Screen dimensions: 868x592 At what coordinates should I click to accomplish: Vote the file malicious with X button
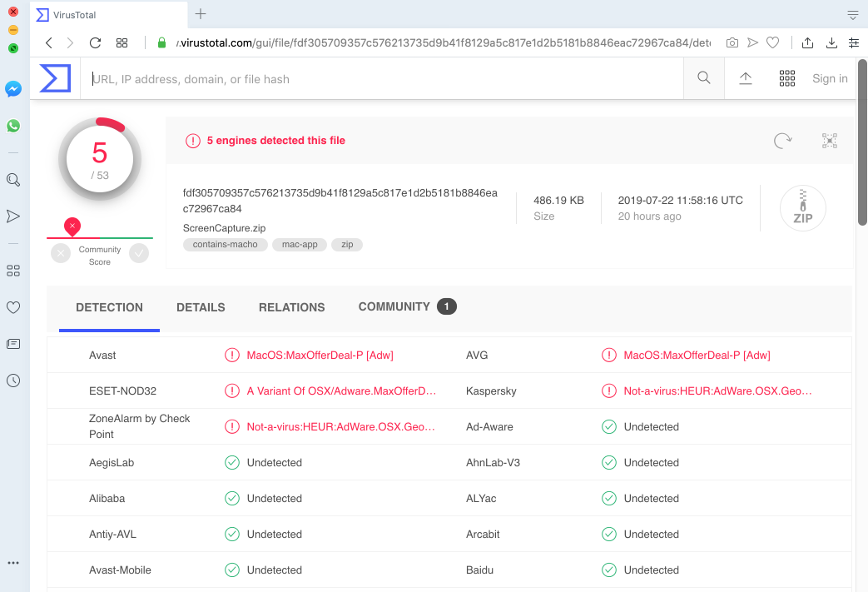tap(61, 254)
